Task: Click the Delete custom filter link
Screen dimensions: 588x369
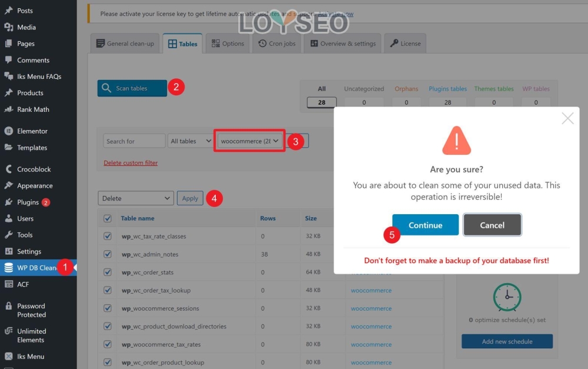Action: pos(131,162)
